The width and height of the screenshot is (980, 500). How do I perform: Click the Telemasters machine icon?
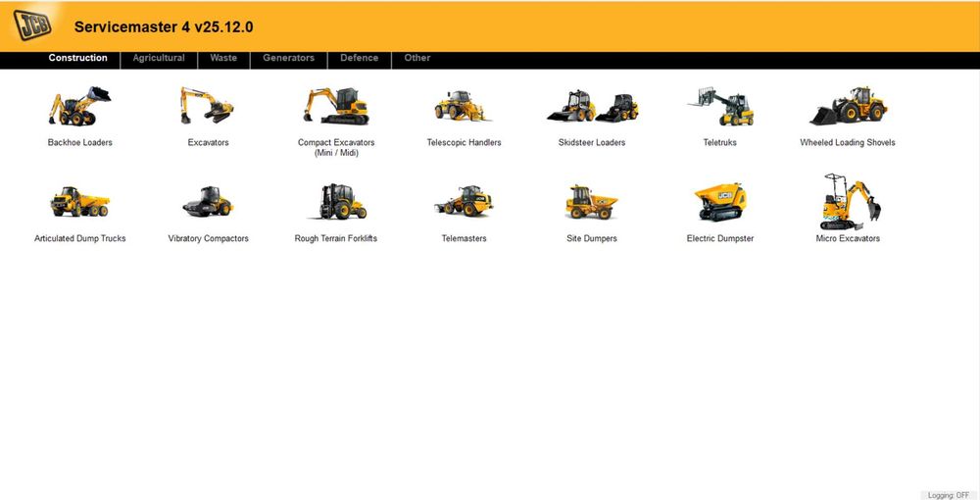[x=464, y=201]
